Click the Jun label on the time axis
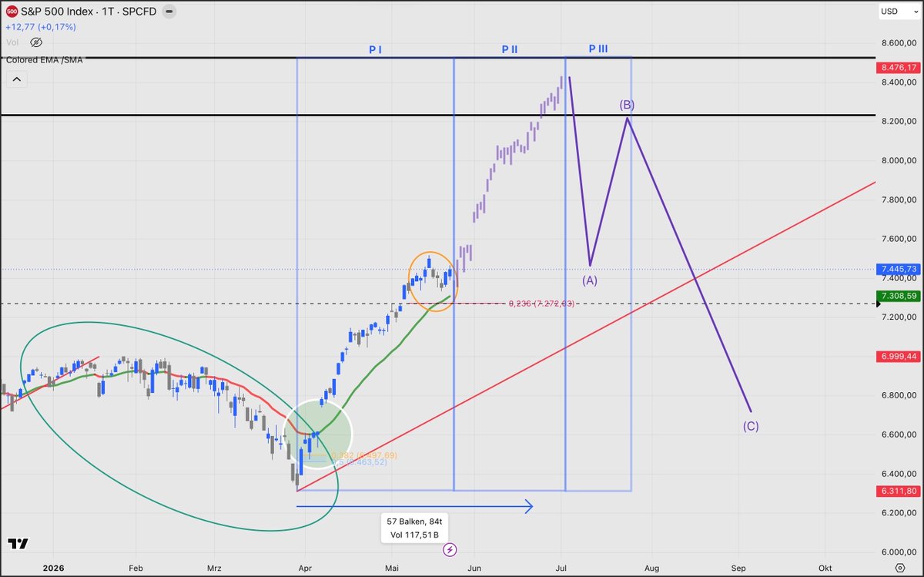 click(475, 567)
